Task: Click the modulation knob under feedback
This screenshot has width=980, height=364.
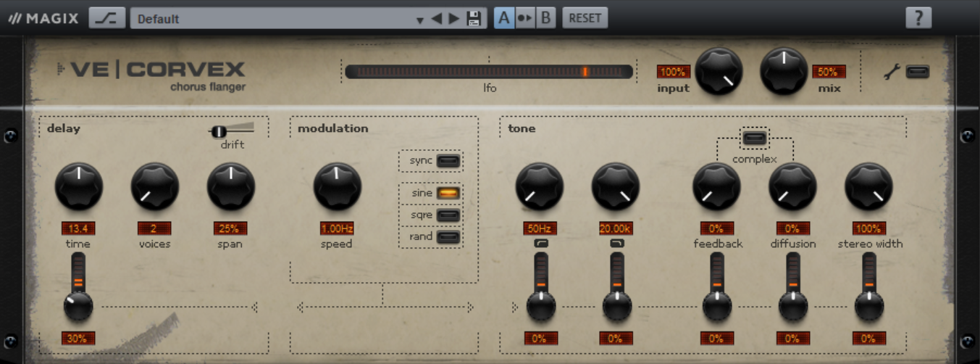Action: [717, 307]
